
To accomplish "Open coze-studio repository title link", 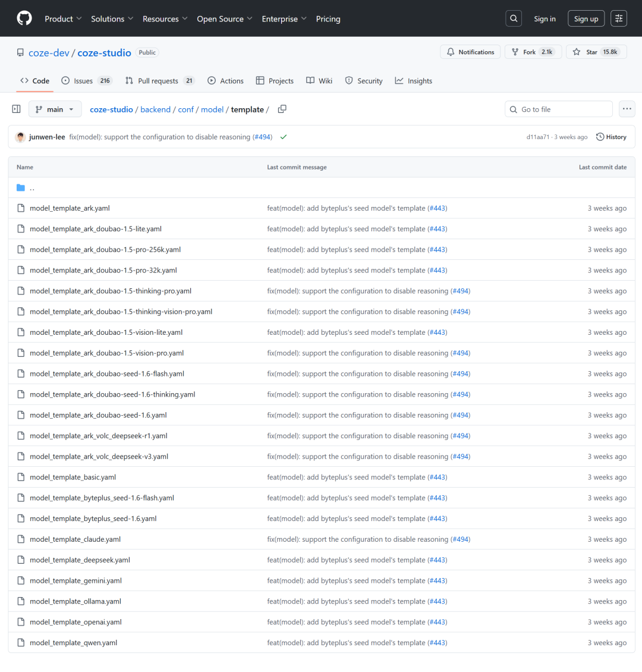I will pyautogui.click(x=104, y=53).
